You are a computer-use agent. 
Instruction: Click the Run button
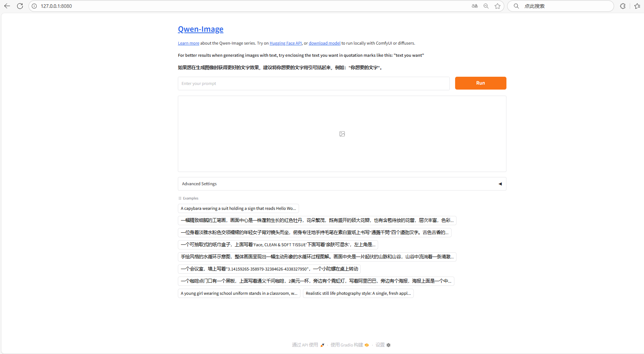tap(480, 83)
